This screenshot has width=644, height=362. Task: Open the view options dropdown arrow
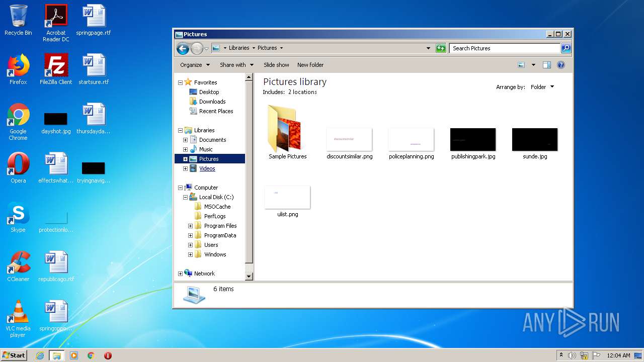(x=533, y=65)
